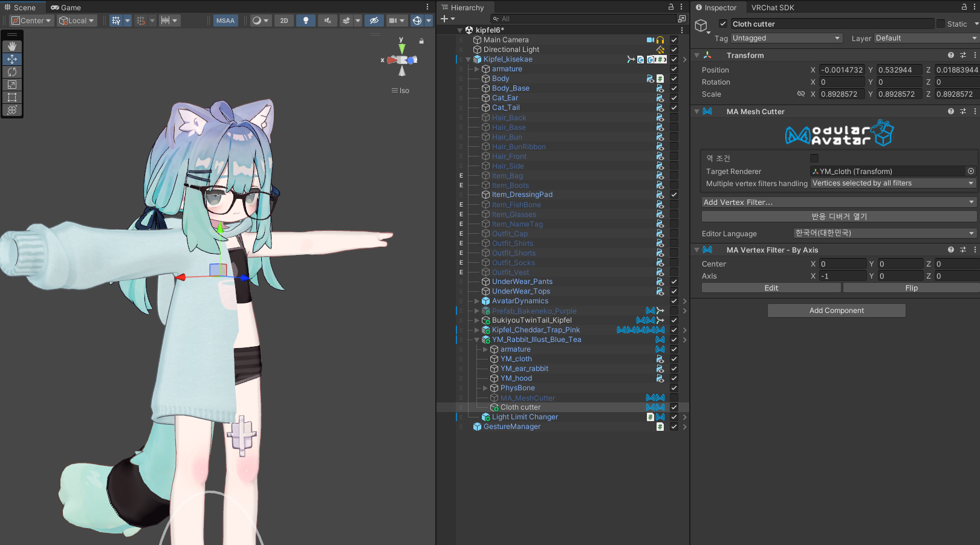Collapse the kipfel6 scene root
Image resolution: width=980 pixels, height=545 pixels.
coord(459,30)
